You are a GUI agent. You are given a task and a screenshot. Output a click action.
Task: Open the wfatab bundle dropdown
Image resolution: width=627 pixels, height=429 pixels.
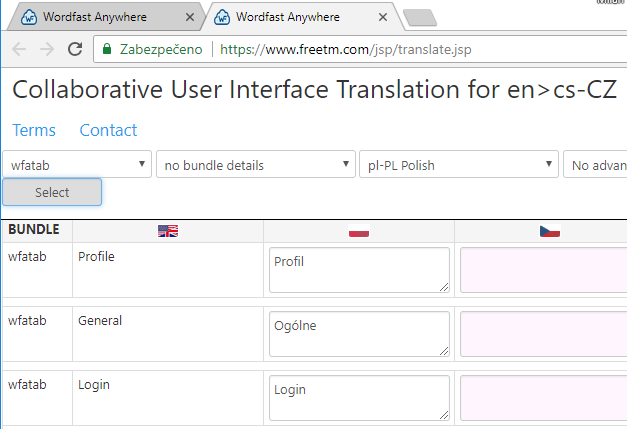[x=77, y=164]
